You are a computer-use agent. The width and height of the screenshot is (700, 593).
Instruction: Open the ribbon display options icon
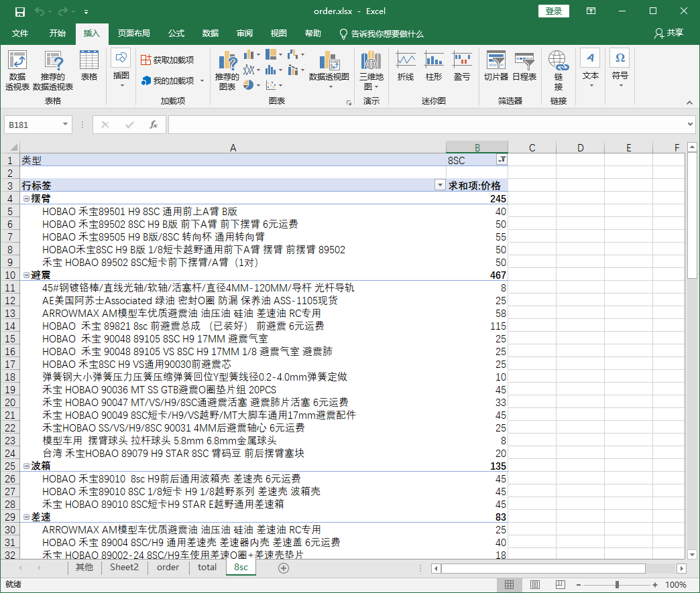591,11
